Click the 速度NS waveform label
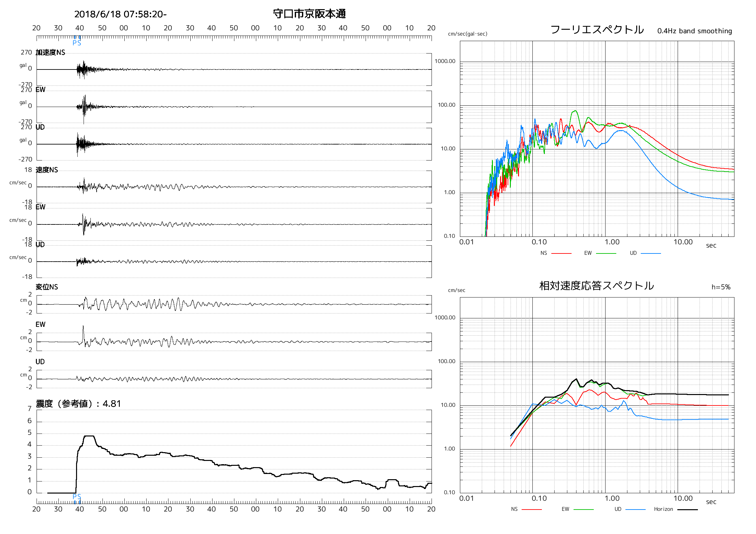 [x=47, y=170]
